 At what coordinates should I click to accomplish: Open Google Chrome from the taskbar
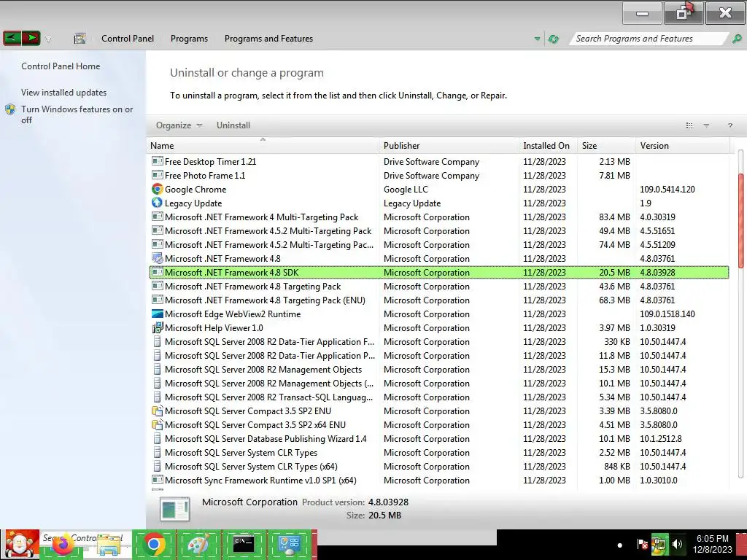tap(153, 544)
